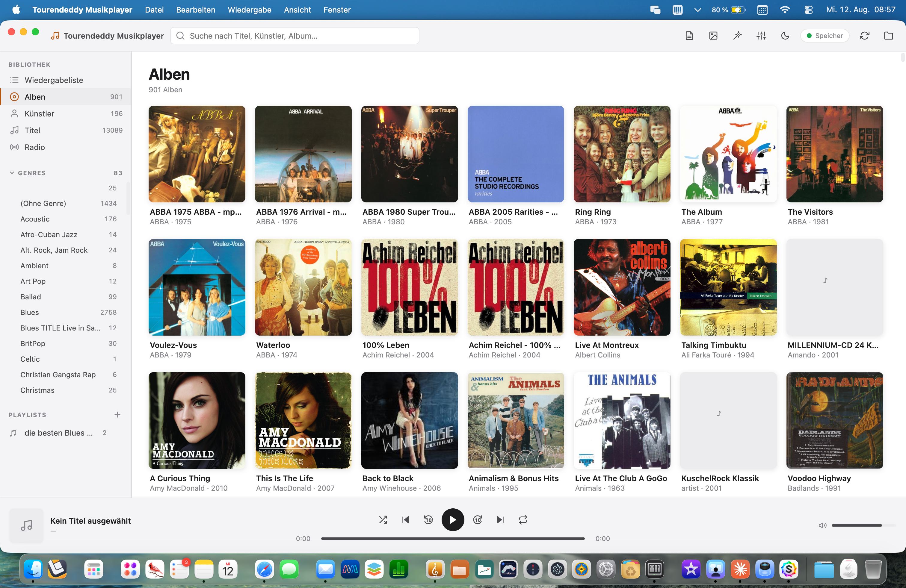Skip forward 10 seconds
The height and width of the screenshot is (588, 906).
(477, 520)
